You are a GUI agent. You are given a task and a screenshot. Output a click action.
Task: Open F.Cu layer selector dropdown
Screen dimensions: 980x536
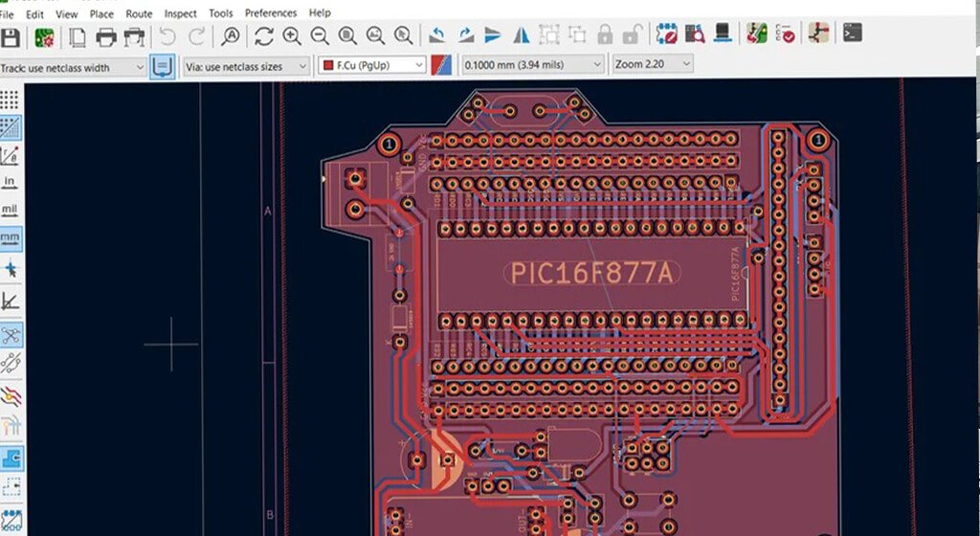point(372,65)
